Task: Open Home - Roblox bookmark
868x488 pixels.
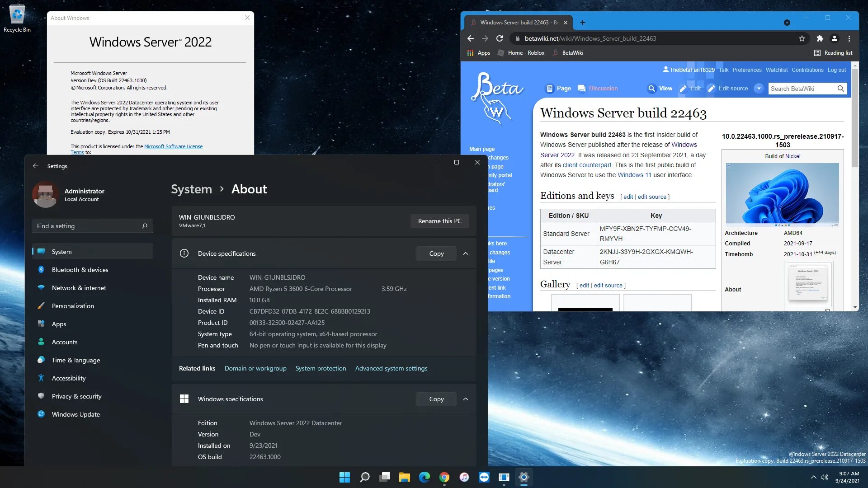Action: click(x=521, y=53)
